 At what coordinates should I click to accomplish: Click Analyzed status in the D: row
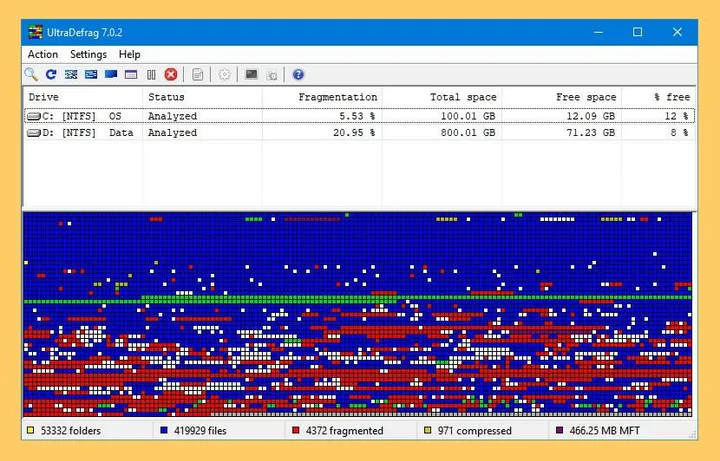172,133
